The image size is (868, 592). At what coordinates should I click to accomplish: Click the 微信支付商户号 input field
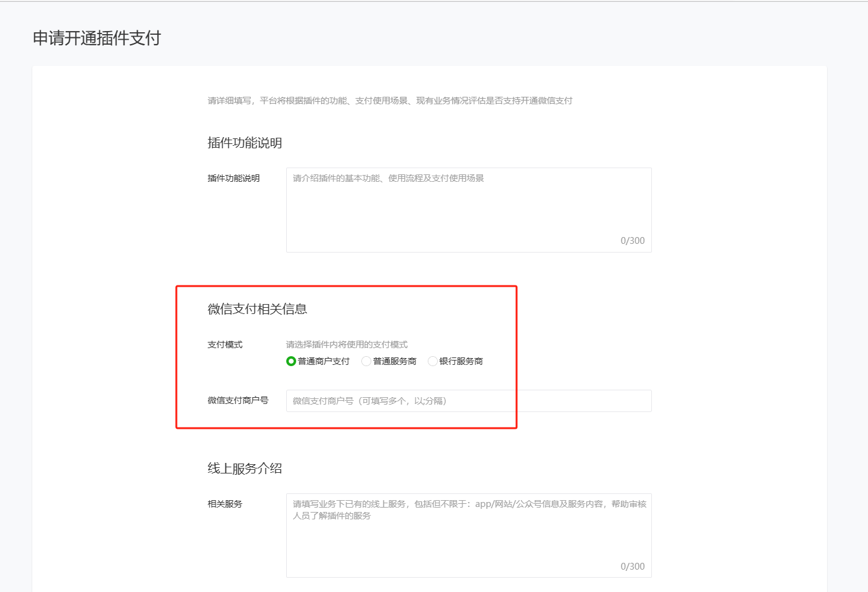469,401
